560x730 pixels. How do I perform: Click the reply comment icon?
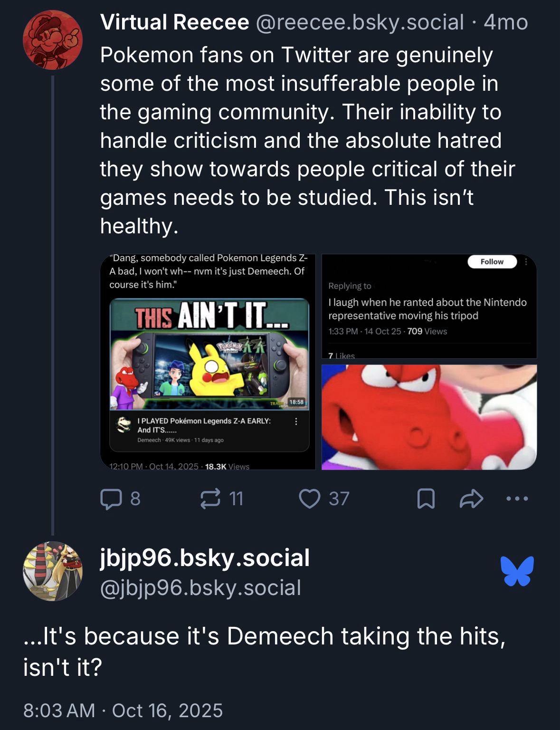[112, 499]
